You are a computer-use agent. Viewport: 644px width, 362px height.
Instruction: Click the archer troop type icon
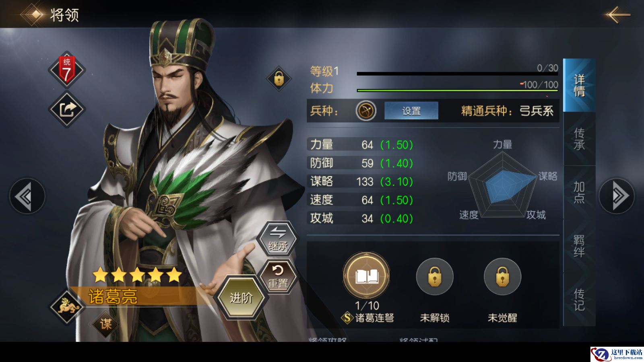tap(366, 111)
